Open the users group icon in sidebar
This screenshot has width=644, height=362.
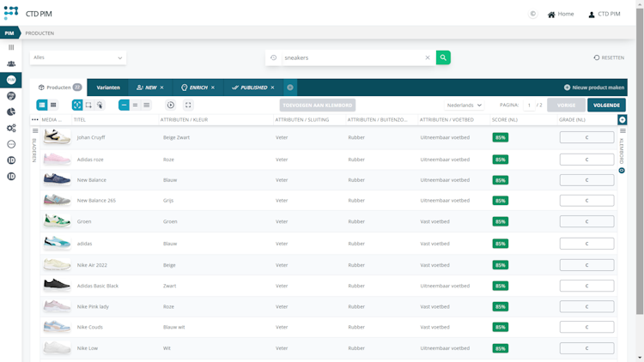11,63
